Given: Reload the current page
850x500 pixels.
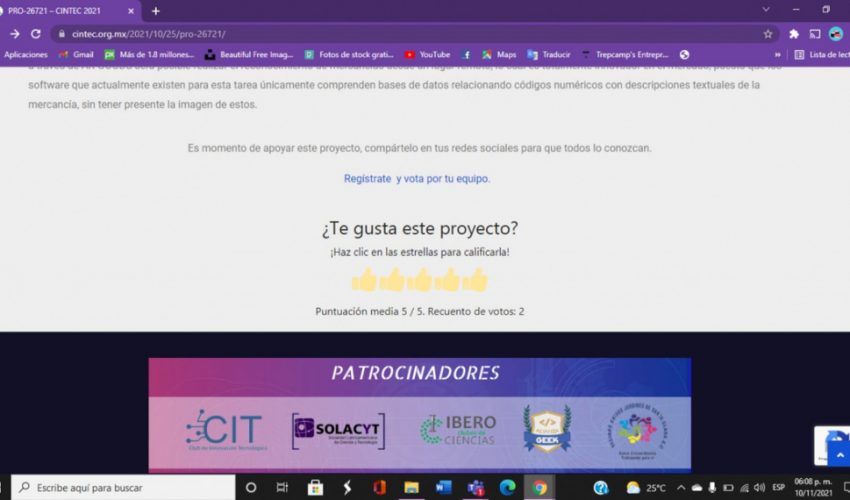Looking at the screenshot, I should coord(36,34).
